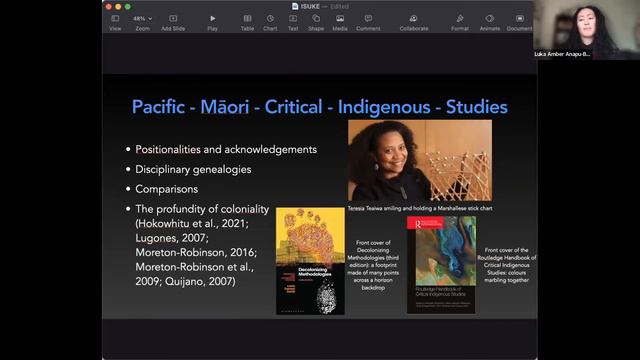Click the caption 'Front cover of Decolonizing Methodologies'
This screenshot has height=360, width=640.
pos(373,265)
